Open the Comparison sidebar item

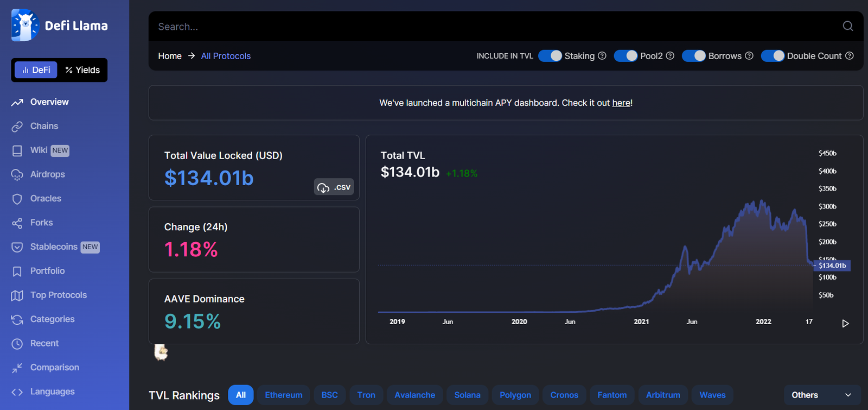(x=45, y=368)
